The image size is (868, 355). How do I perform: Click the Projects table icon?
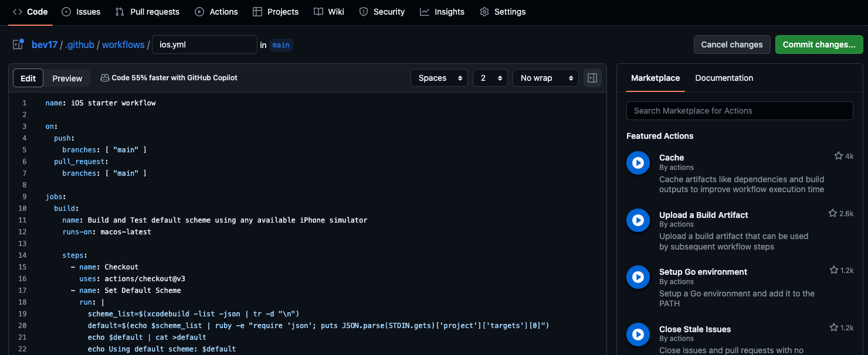click(257, 12)
